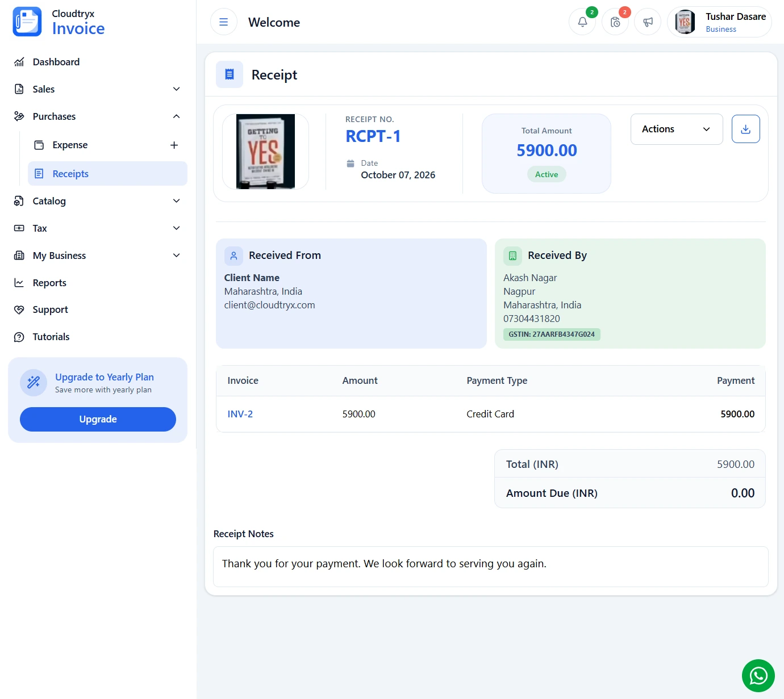Click the phone number 07304431820

[x=532, y=319]
